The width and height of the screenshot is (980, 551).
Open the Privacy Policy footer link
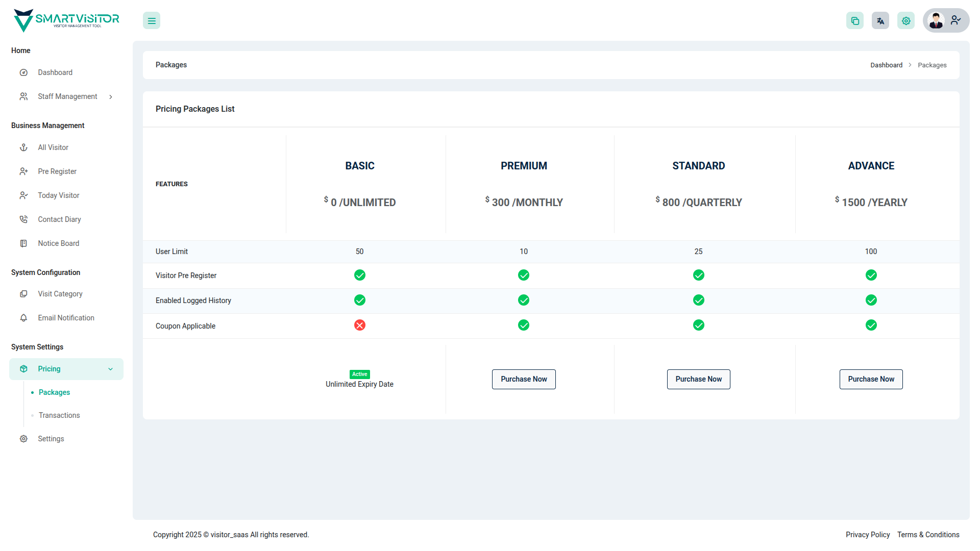[x=868, y=535]
